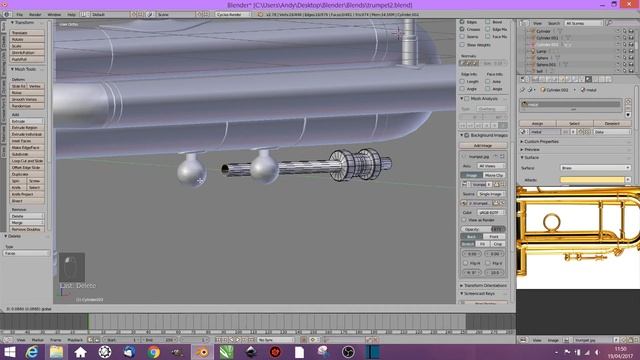Launch Internet Explorer from taskbar
Screen dimensions: 640x360
tap(32, 352)
